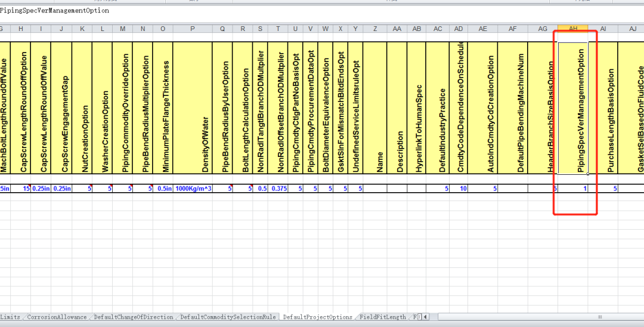The height and width of the screenshot is (327, 644).
Task: Click the PipingCmdtyCtlgPartNoBasisOpt header cell
Action: [296, 107]
